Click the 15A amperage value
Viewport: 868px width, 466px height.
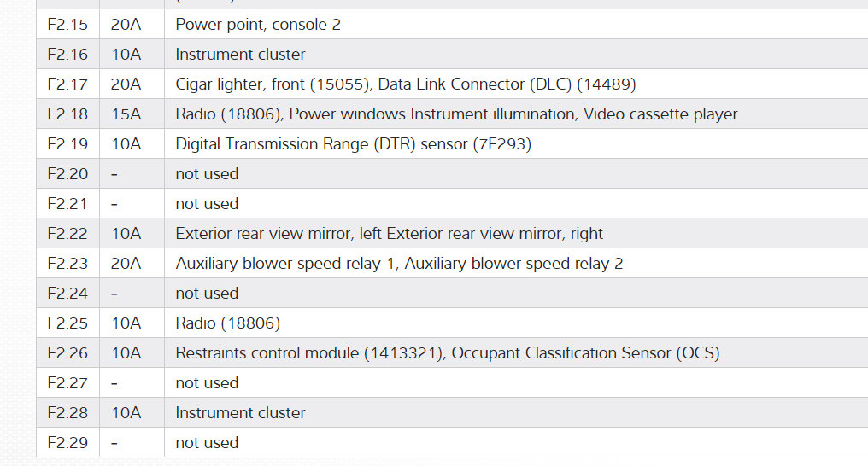126,114
